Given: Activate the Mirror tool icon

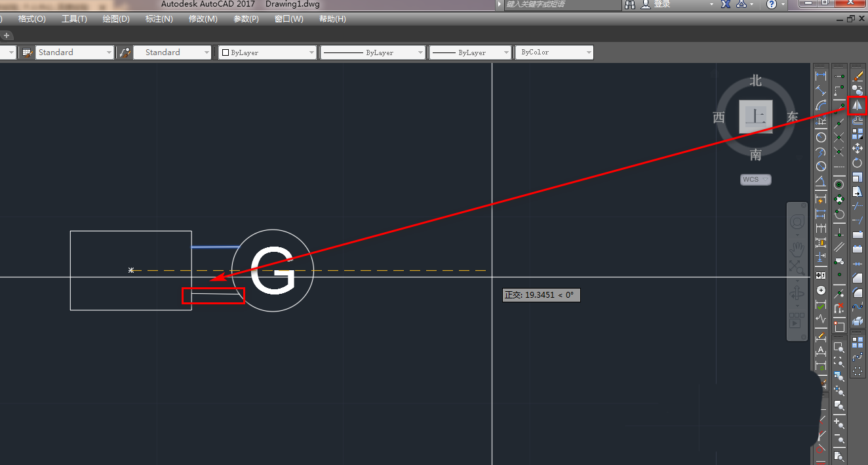Looking at the screenshot, I should [x=858, y=105].
